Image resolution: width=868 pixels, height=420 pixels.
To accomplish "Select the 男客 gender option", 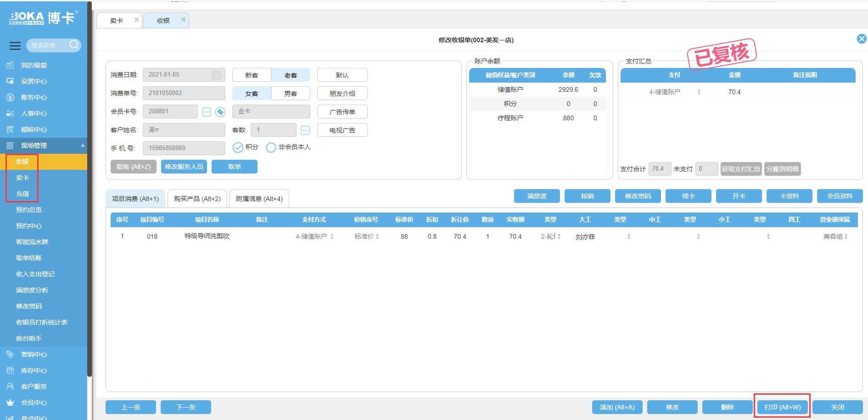I will [x=291, y=94].
